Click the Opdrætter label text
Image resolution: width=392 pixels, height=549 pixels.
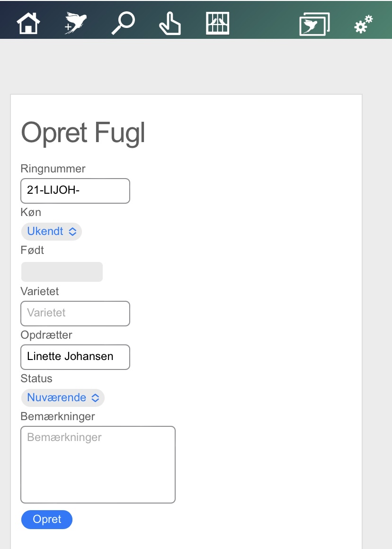tap(46, 335)
